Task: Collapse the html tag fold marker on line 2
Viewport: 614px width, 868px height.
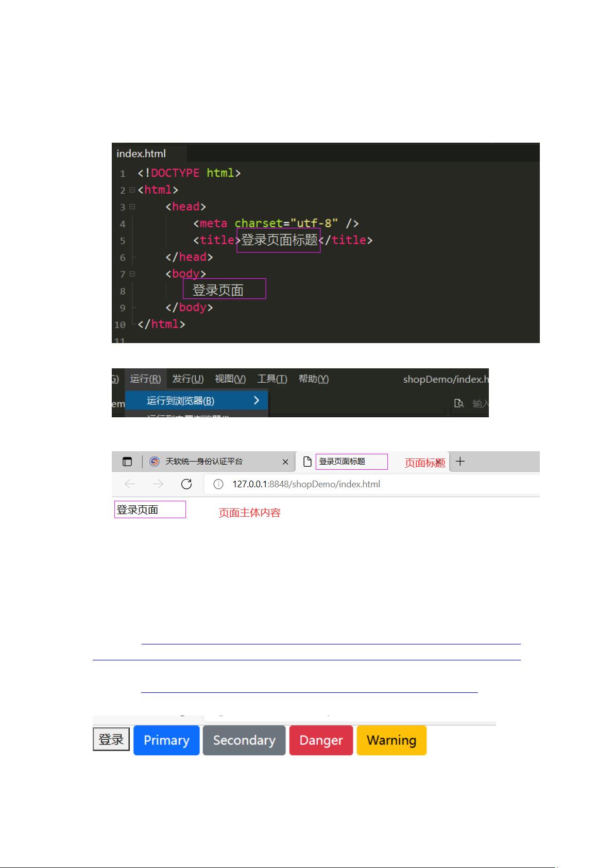Action: [132, 190]
